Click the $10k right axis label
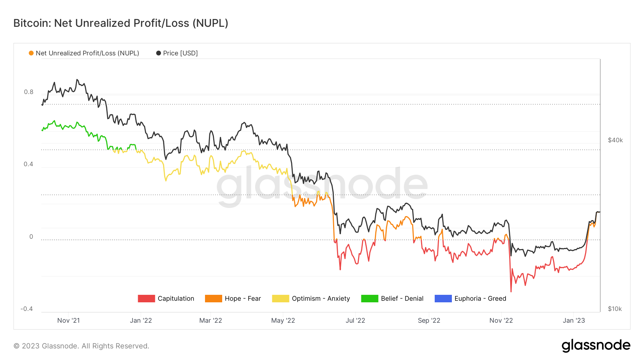 point(615,309)
